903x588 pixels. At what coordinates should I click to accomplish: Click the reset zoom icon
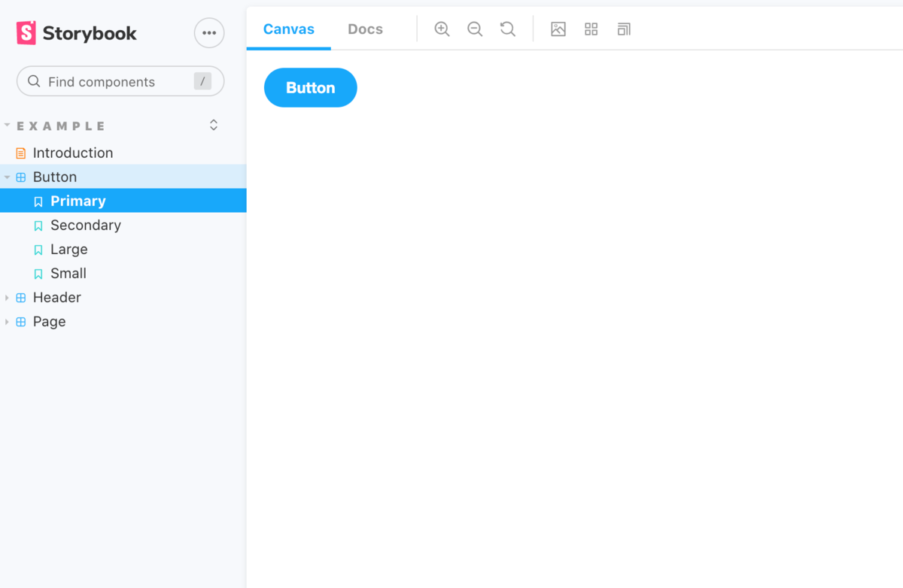pyautogui.click(x=508, y=29)
